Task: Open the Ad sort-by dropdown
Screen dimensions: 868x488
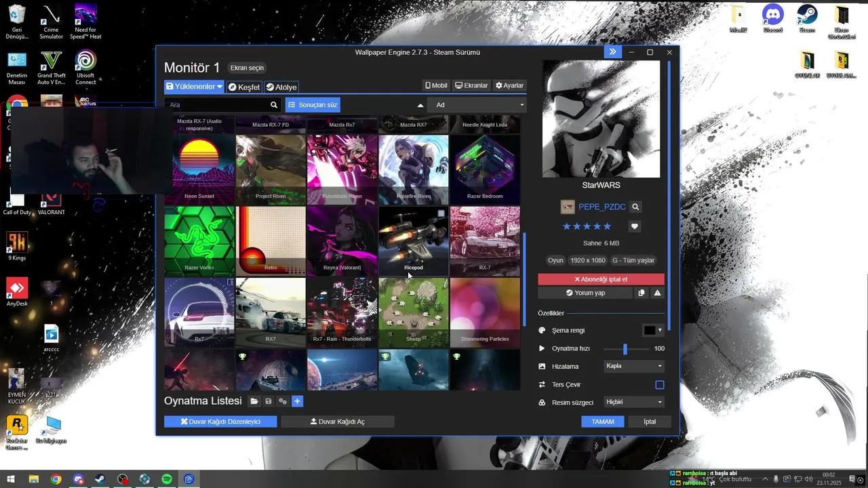Action: [479, 105]
